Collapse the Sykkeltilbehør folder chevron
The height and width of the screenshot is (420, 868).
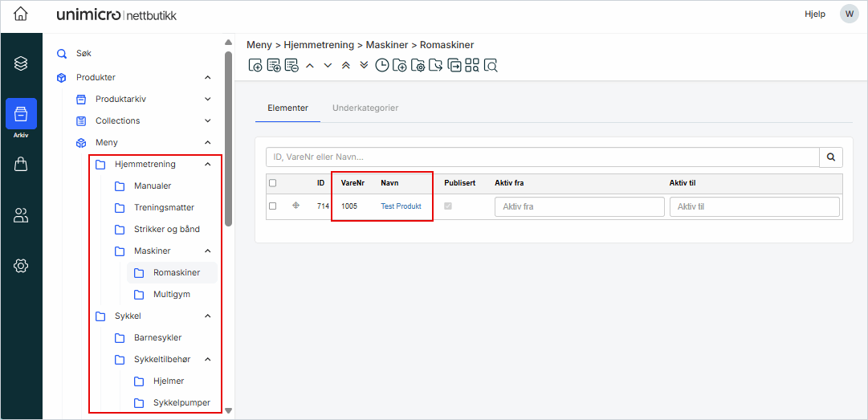pyautogui.click(x=207, y=360)
